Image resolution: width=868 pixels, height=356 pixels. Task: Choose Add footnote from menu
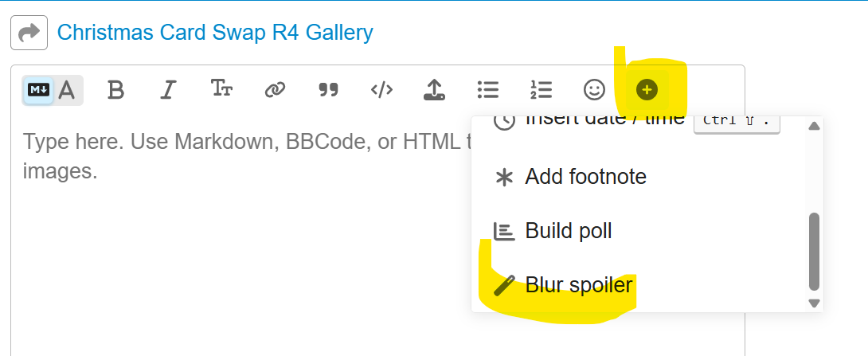tap(585, 177)
